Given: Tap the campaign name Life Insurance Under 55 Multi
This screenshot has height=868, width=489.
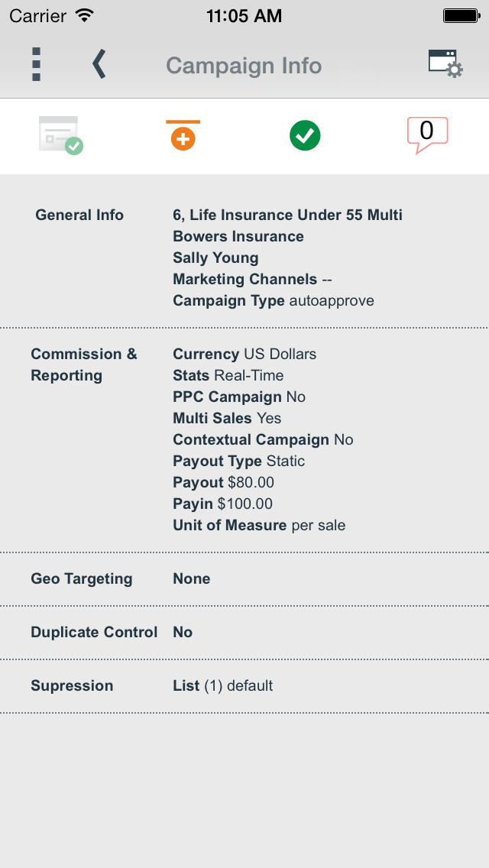Looking at the screenshot, I should 287,215.
